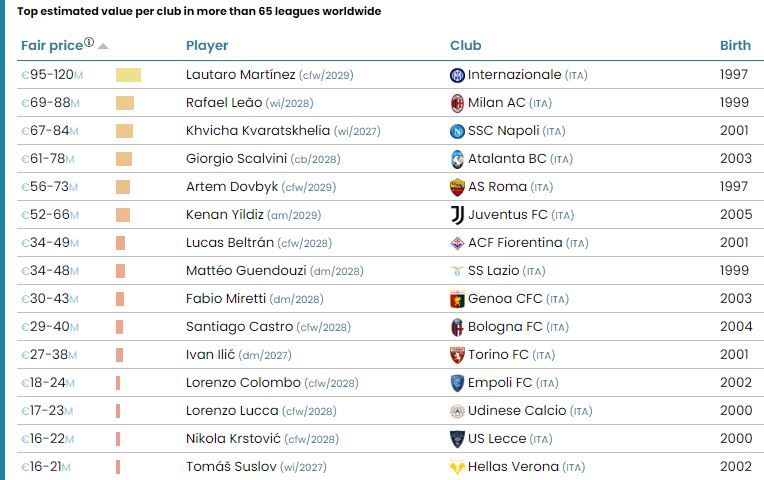
Task: Click the AS Roma badge icon
Action: click(x=457, y=188)
